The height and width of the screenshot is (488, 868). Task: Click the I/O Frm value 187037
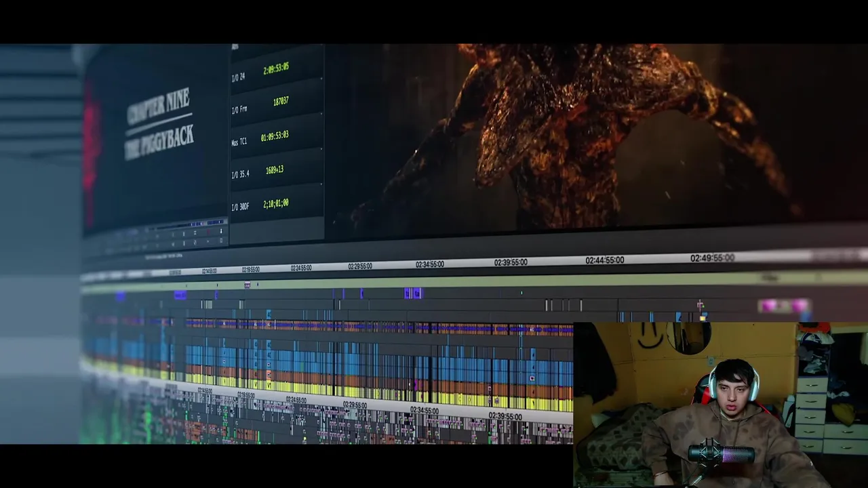[280, 102]
